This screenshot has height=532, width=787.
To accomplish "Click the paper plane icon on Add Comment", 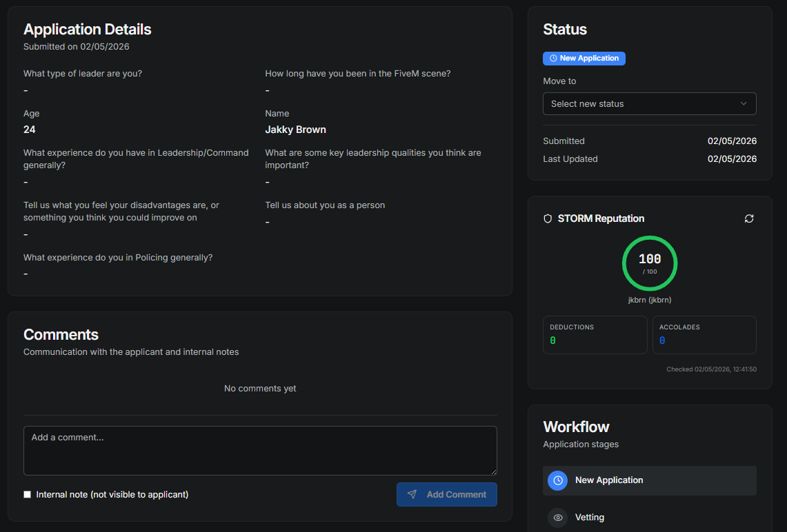I will pyautogui.click(x=412, y=494).
